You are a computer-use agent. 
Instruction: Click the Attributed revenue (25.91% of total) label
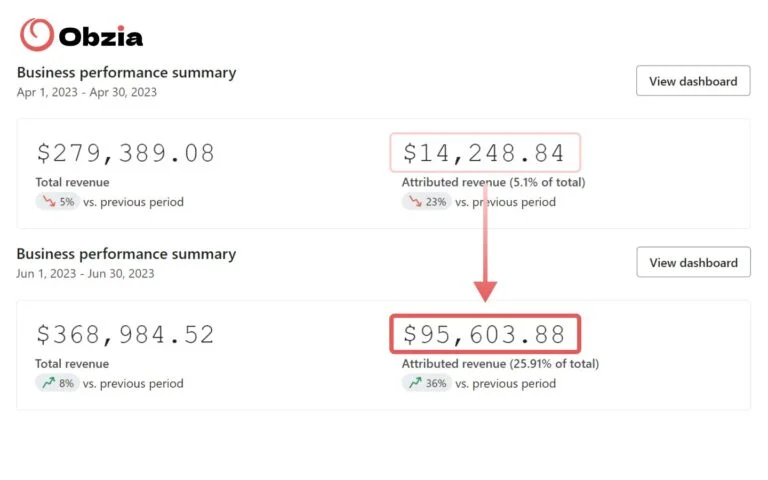(x=500, y=364)
